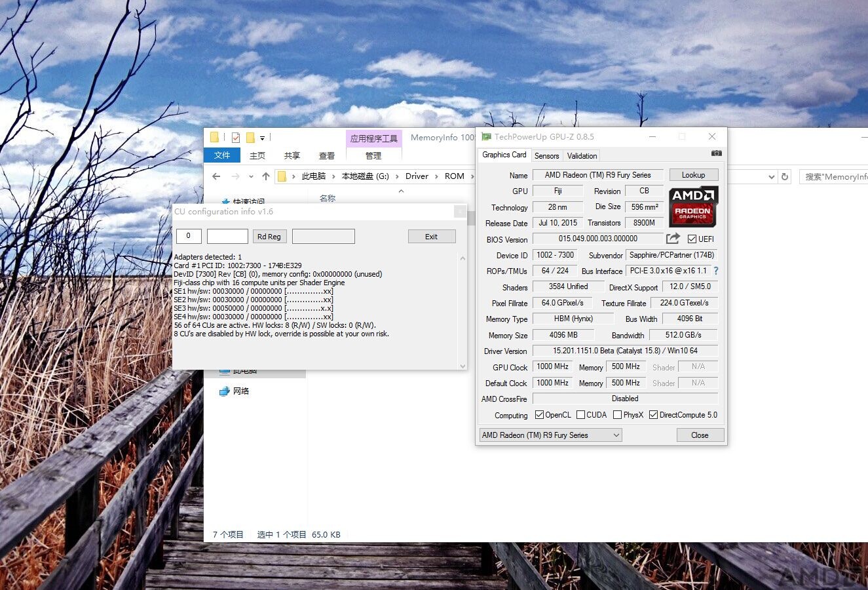Screen dimensions: 868x590
Task: Open the 主页 ribbon tab
Action: click(257, 155)
